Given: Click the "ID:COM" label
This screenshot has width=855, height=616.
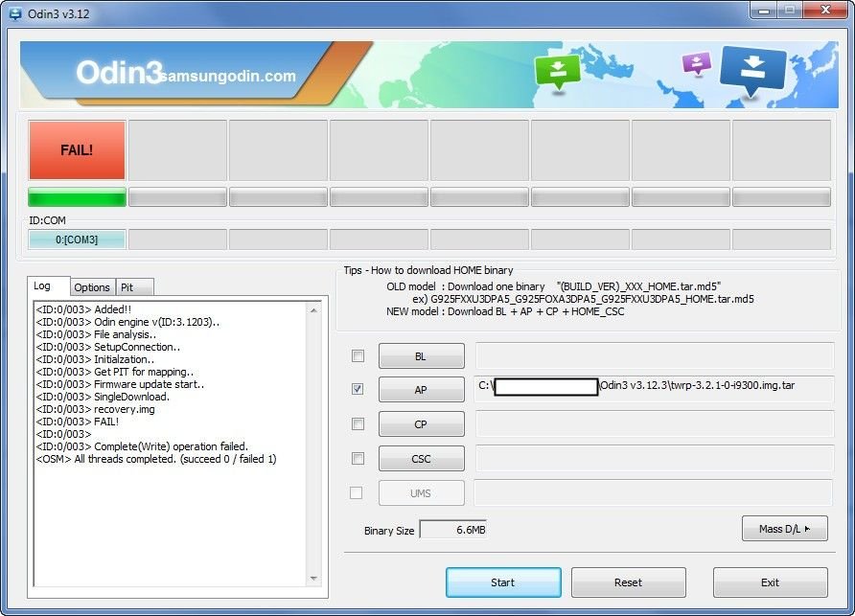Looking at the screenshot, I should (x=47, y=220).
